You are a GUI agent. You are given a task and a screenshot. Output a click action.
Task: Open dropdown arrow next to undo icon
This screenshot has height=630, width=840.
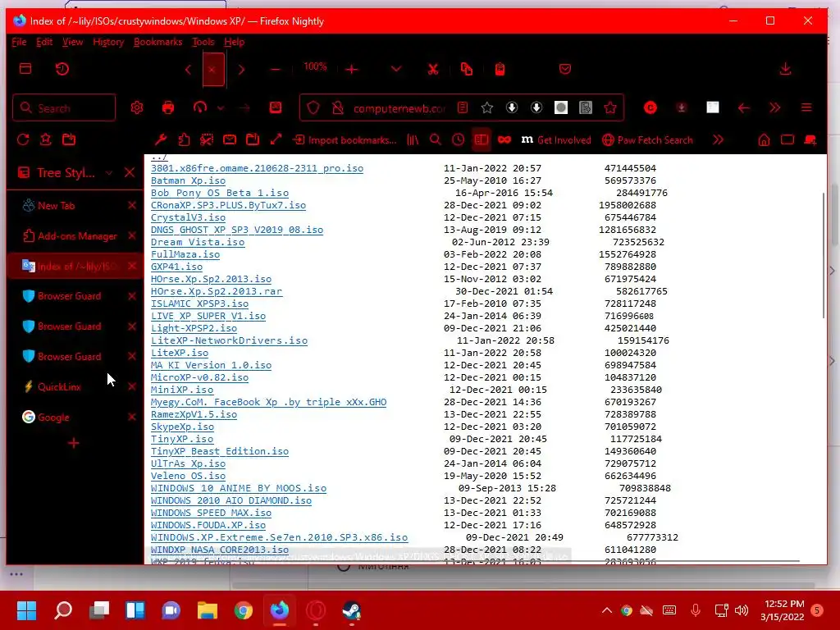click(220, 107)
